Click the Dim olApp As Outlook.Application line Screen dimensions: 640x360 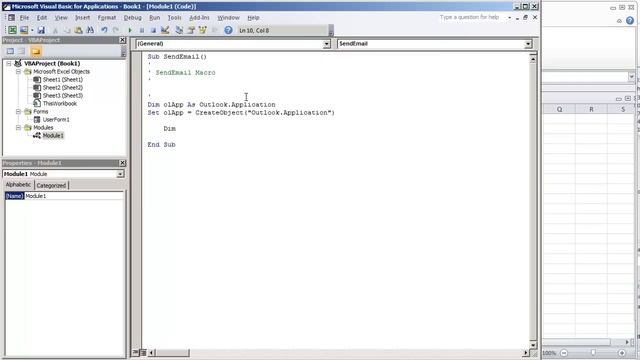pos(211,105)
